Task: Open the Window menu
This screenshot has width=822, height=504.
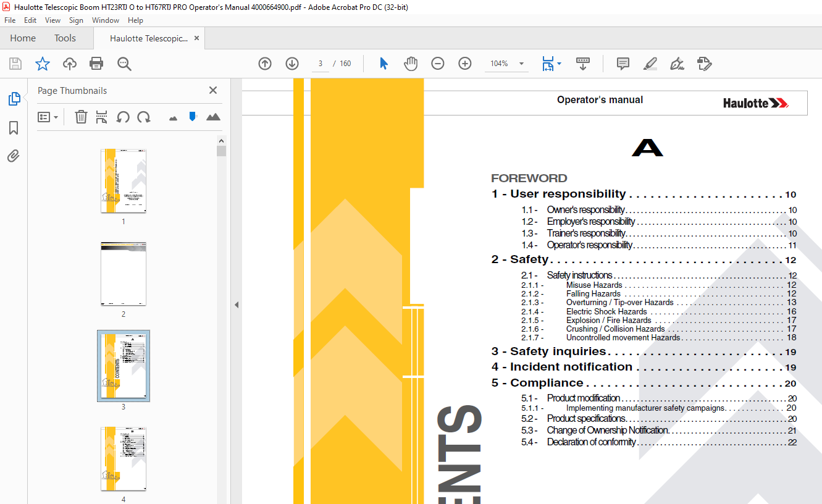Action: 106,20
